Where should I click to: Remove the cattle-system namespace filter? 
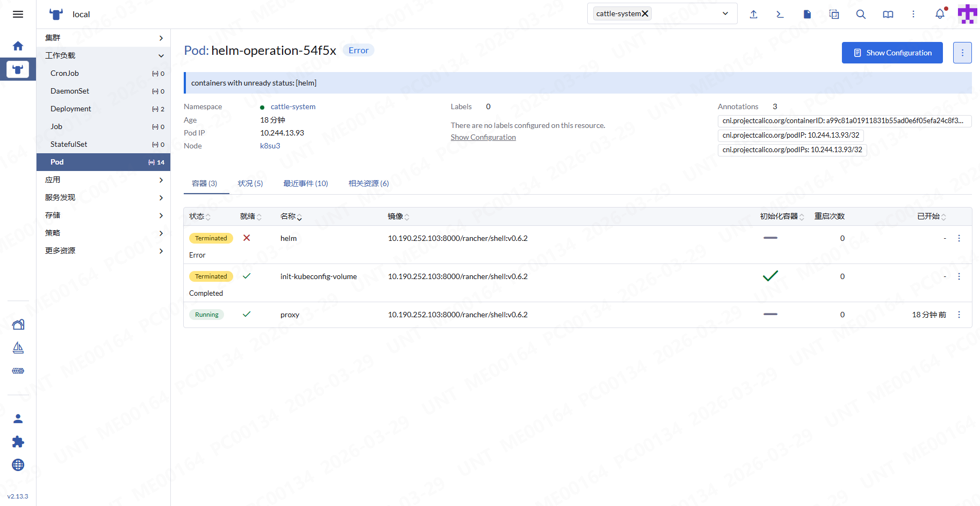[x=645, y=14]
